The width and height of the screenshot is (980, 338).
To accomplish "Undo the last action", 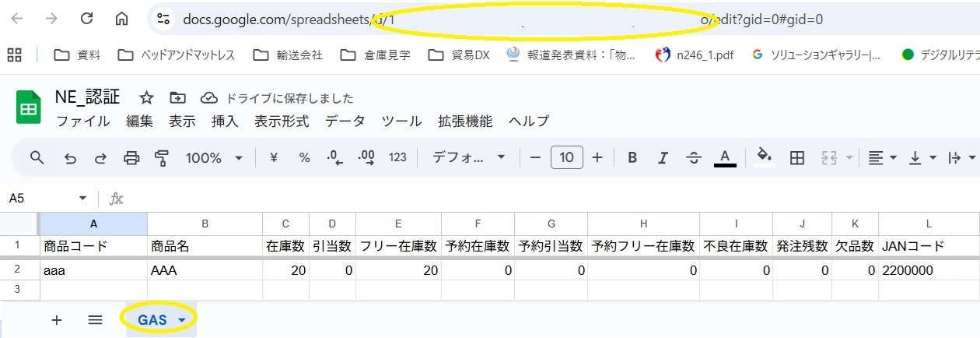I will [70, 157].
